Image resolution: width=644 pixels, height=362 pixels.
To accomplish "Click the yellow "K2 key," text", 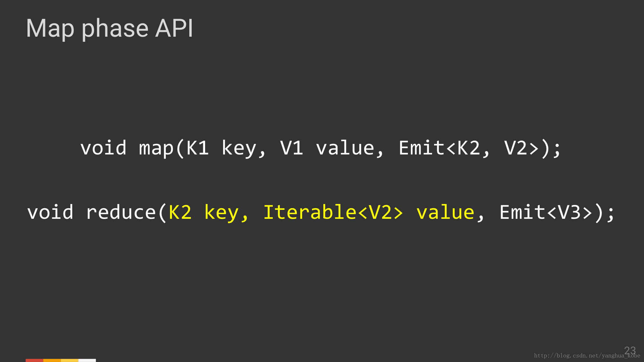I will 209,213.
